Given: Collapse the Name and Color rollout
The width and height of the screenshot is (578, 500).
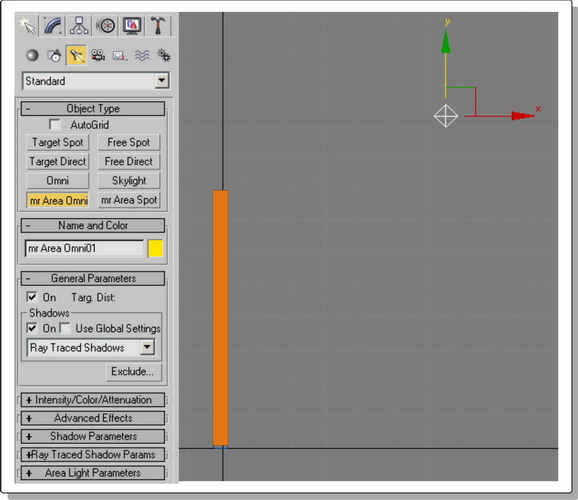Looking at the screenshot, I should point(93,225).
